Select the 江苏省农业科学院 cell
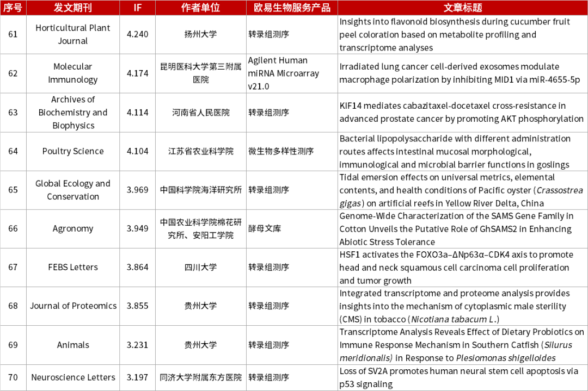This screenshot has height=391, width=588. click(200, 151)
